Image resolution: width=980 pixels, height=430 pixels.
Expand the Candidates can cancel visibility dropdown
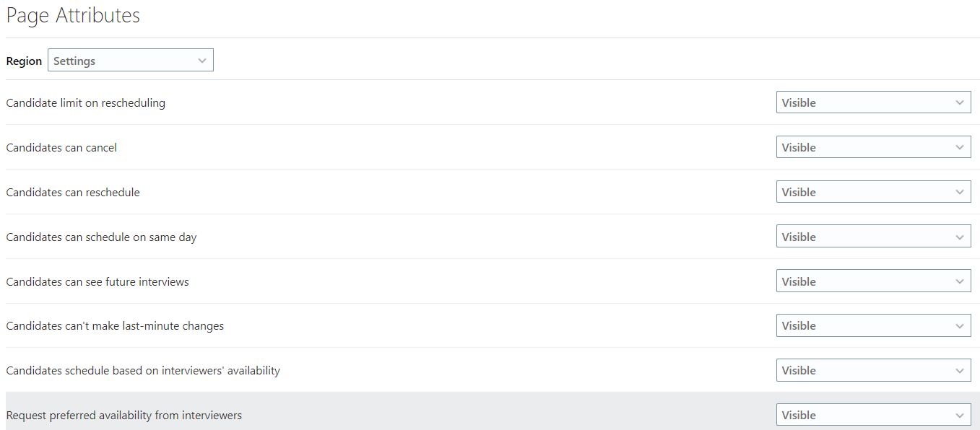click(x=873, y=147)
